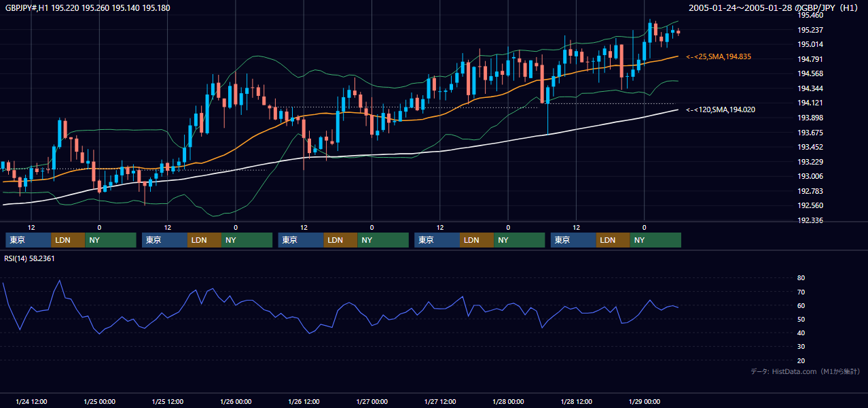Click price axis label 195.460
Image resolution: width=868 pixels, height=408 pixels.
click(x=810, y=15)
